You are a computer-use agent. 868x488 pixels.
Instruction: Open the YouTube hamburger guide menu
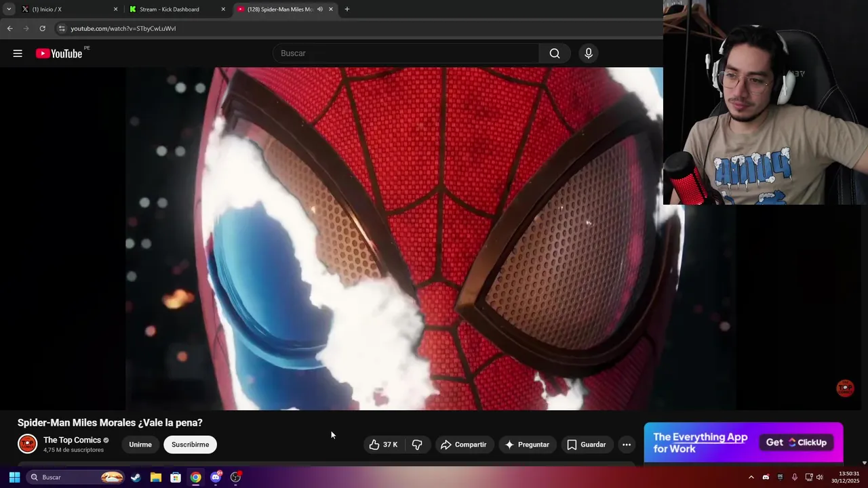point(18,54)
